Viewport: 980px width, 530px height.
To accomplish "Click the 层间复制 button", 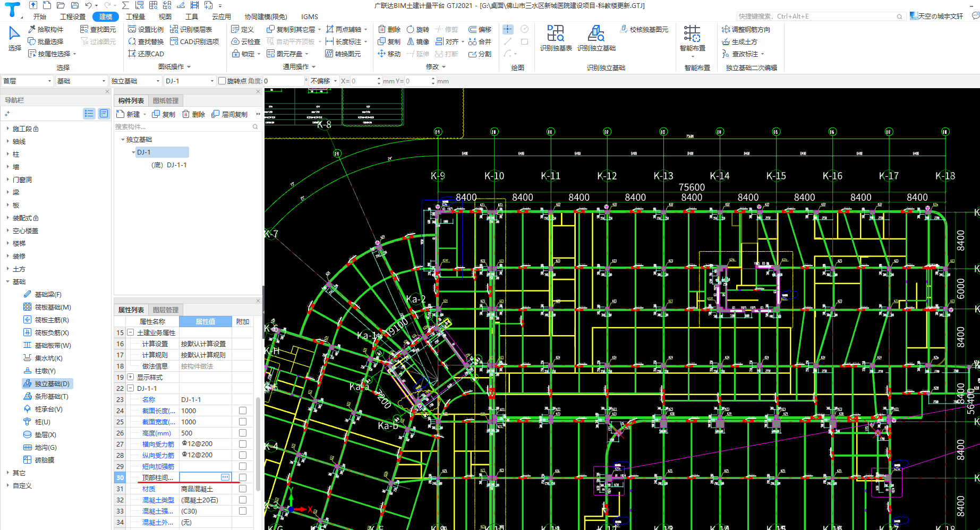I will [229, 114].
